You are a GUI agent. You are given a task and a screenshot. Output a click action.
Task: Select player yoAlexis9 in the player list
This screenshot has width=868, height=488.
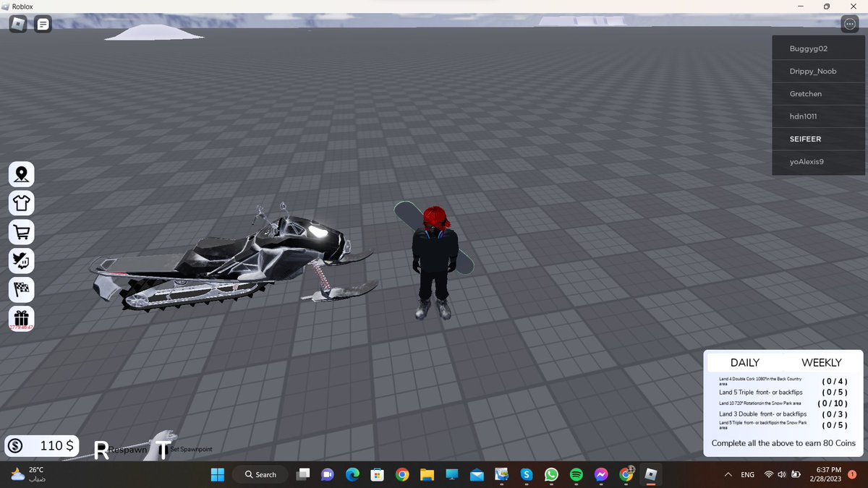point(818,161)
